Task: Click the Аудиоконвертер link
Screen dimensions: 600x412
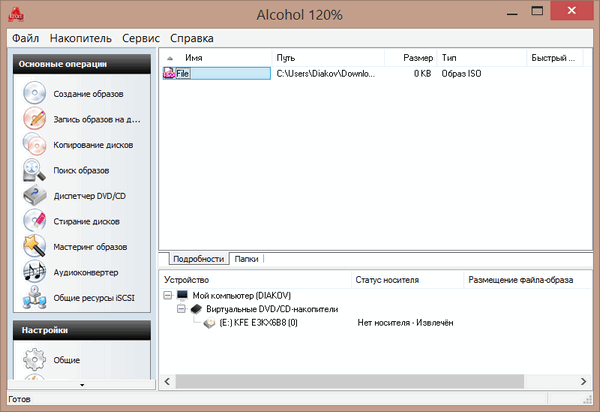Action: pyautogui.click(x=86, y=272)
